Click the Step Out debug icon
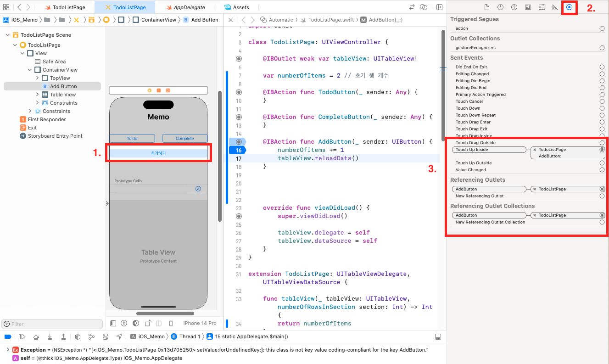 (63, 336)
